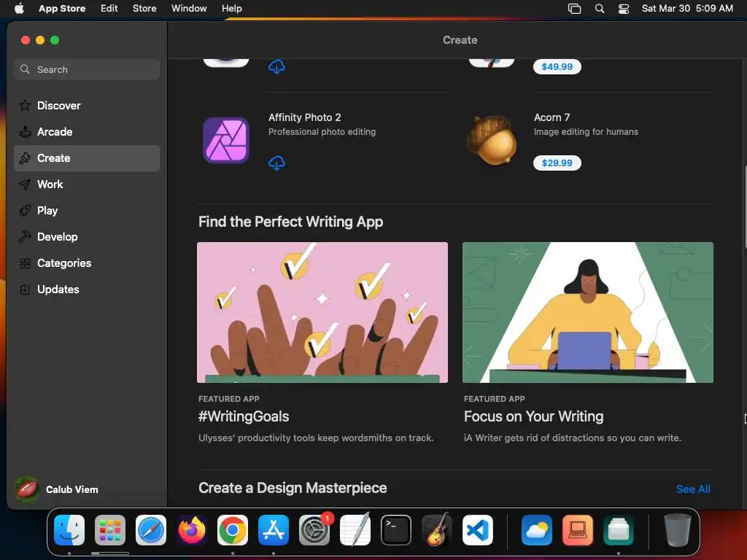Open the pink #WritingGoals hands artwork
Image resolution: width=747 pixels, height=560 pixels.
322,312
